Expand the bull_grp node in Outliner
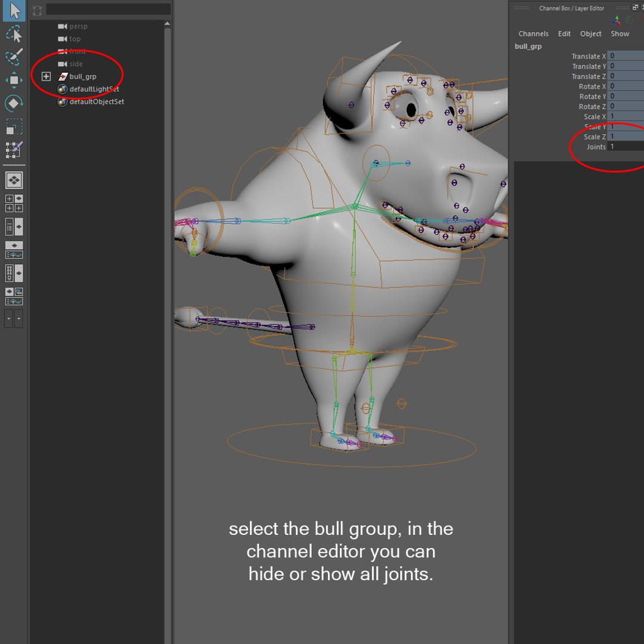The image size is (644, 644). click(x=46, y=76)
